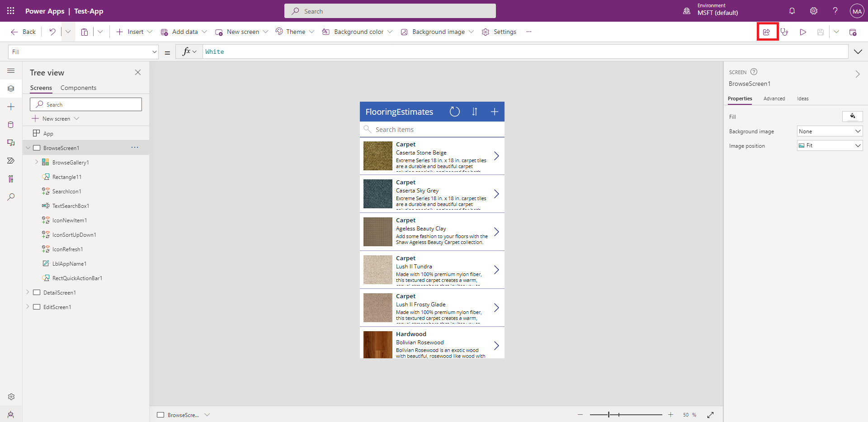Expand the DetailScreen1 tree node

pyautogui.click(x=28, y=292)
